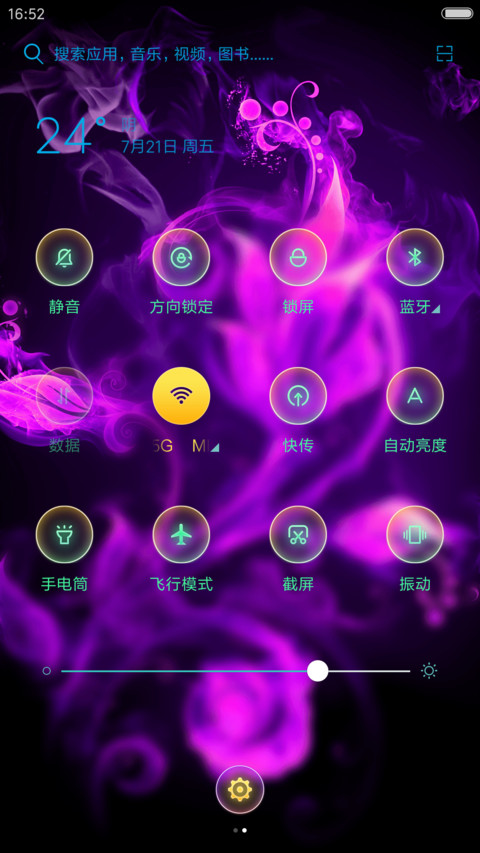Tap the 截屏 screenshot button
Screen dimensions: 480x853
click(x=298, y=535)
